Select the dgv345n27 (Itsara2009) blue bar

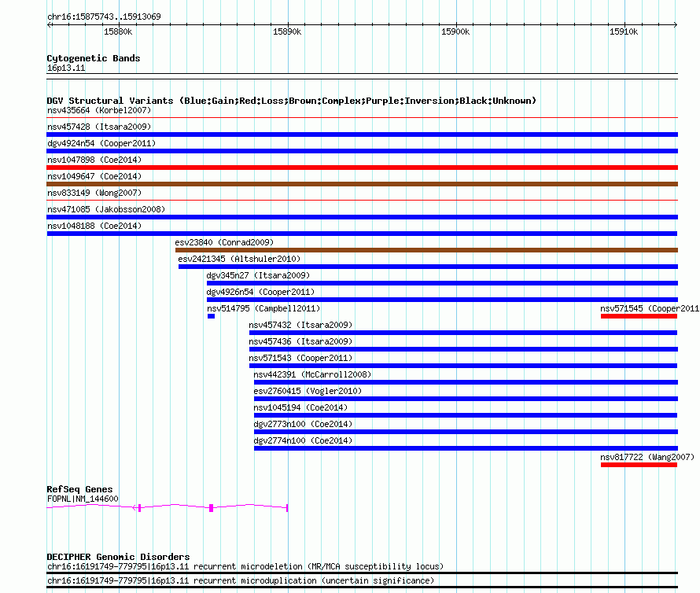(442, 283)
